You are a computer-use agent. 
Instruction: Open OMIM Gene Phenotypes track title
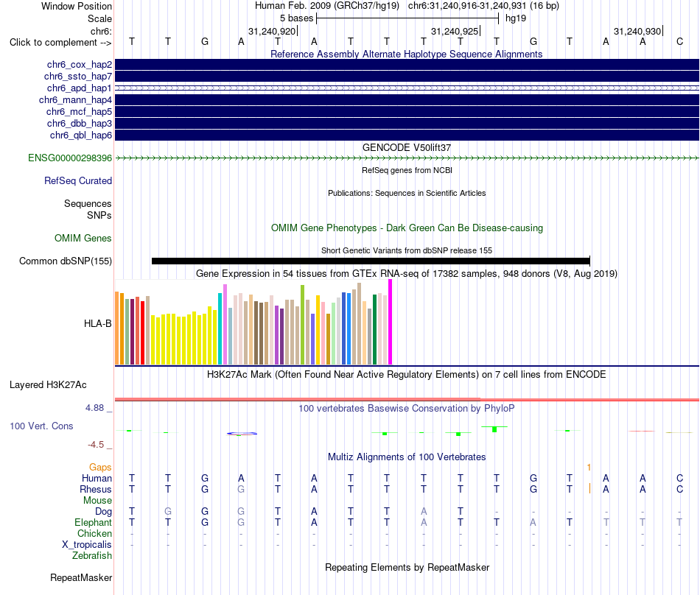[x=407, y=228]
